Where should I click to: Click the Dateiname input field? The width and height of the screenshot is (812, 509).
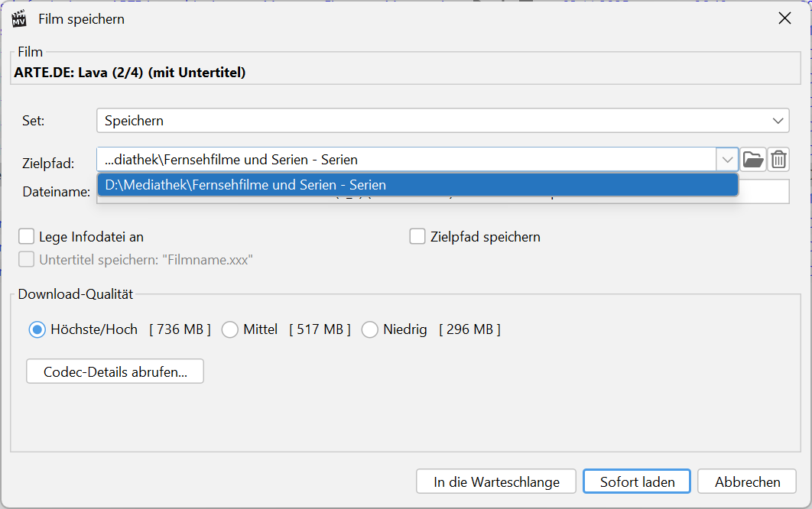pyautogui.click(x=765, y=192)
